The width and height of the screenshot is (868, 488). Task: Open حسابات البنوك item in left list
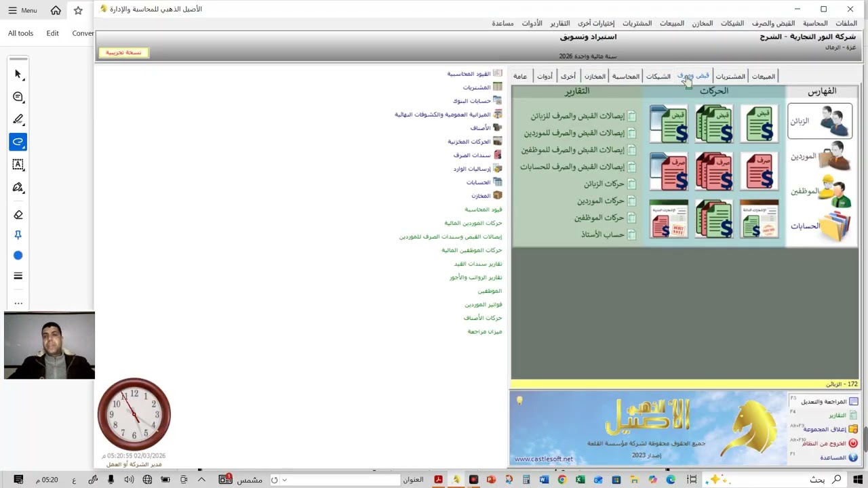pos(477,100)
